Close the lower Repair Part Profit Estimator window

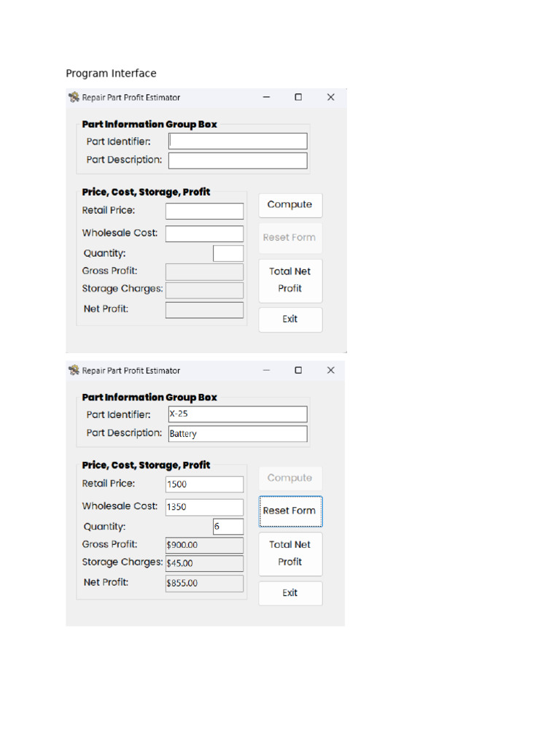point(331,370)
